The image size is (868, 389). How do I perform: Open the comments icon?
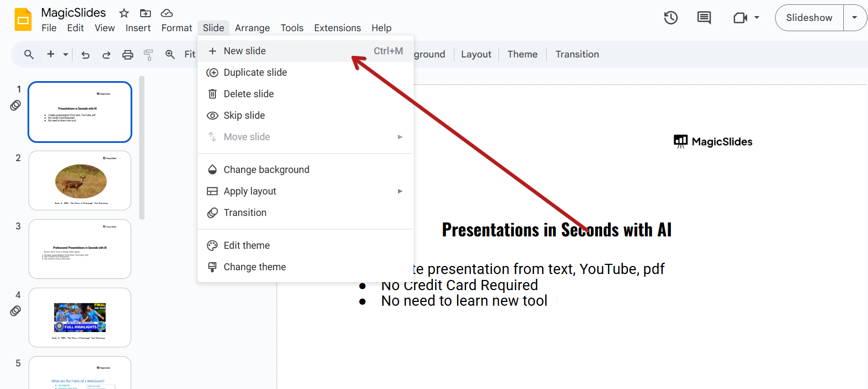point(704,18)
